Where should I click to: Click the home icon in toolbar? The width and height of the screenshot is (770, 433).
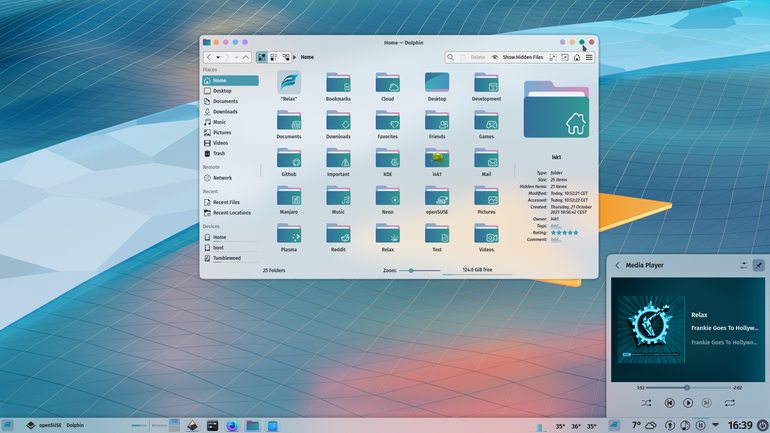tap(577, 57)
